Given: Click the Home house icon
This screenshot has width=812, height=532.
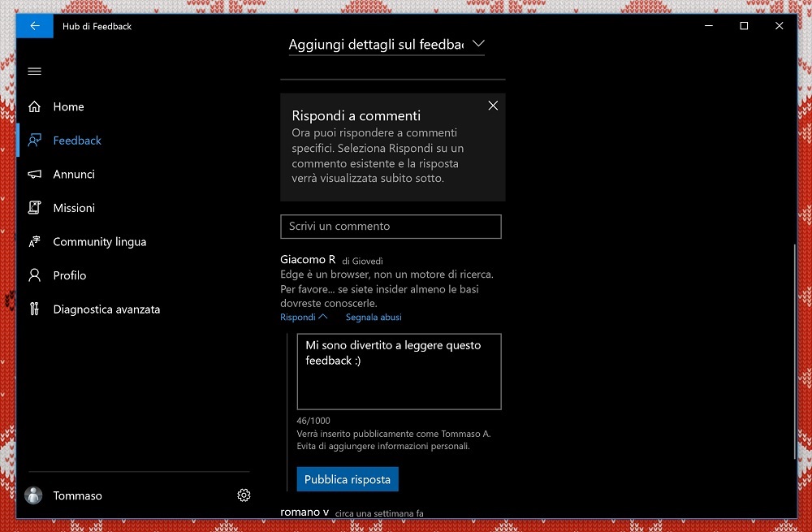Looking at the screenshot, I should pyautogui.click(x=35, y=106).
